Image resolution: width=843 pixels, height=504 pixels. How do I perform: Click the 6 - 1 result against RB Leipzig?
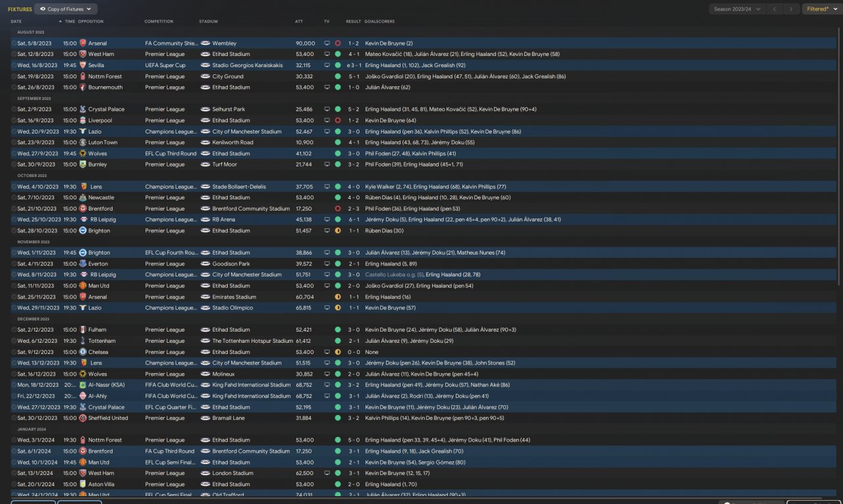point(354,220)
